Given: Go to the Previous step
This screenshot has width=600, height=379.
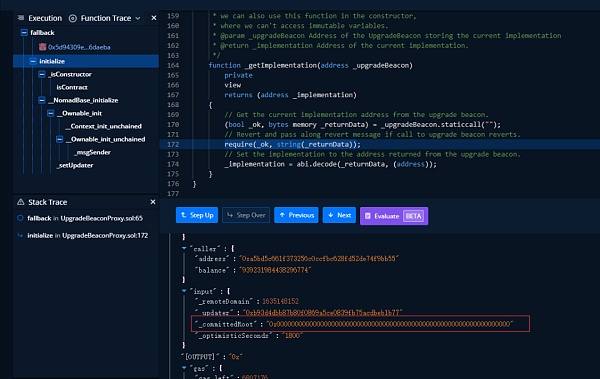Looking at the screenshot, I should pyautogui.click(x=296, y=215).
